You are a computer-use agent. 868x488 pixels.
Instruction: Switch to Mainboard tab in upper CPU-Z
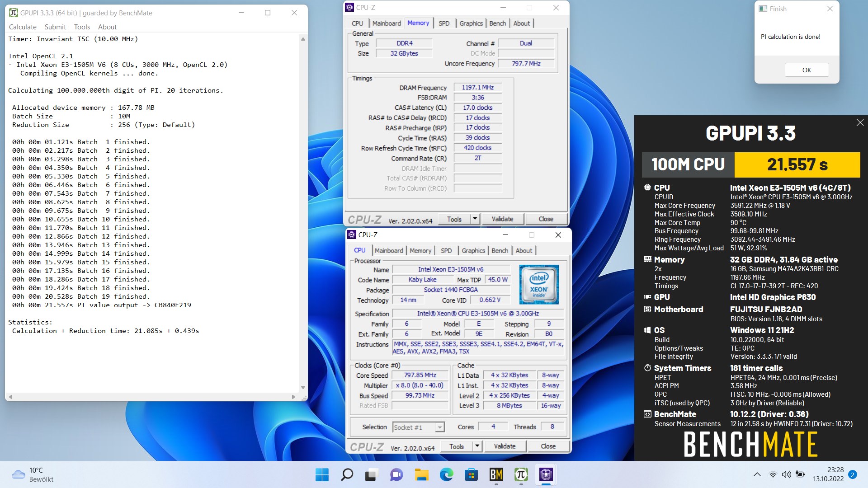pos(387,23)
